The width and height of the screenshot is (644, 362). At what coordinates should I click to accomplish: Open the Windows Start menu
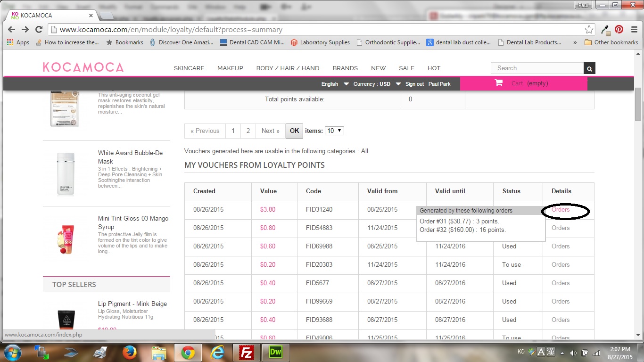13,352
